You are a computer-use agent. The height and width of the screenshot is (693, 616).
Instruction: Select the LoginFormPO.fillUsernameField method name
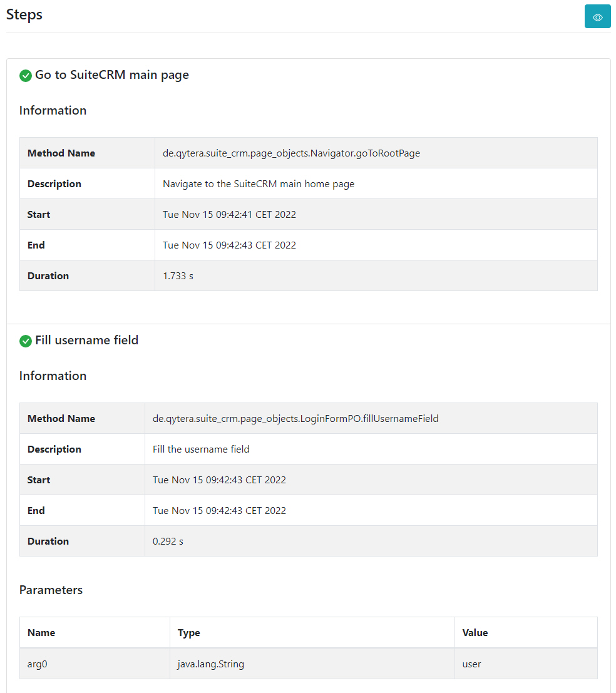pyautogui.click(x=295, y=419)
